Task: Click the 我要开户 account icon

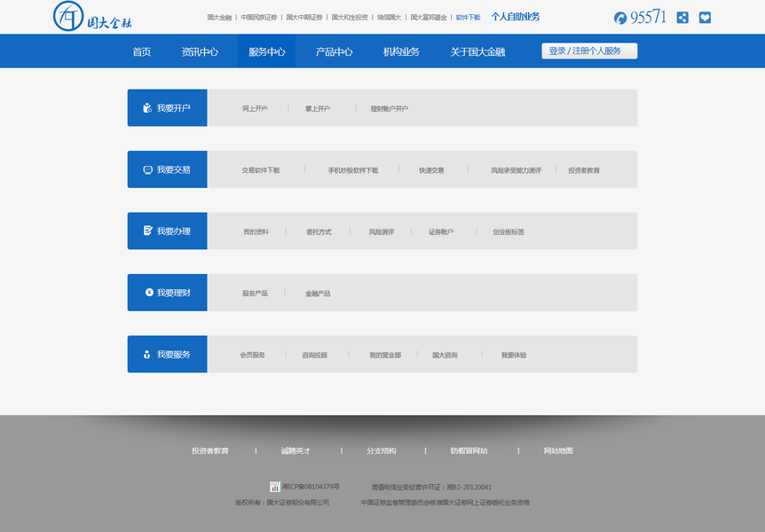Action: (x=146, y=108)
